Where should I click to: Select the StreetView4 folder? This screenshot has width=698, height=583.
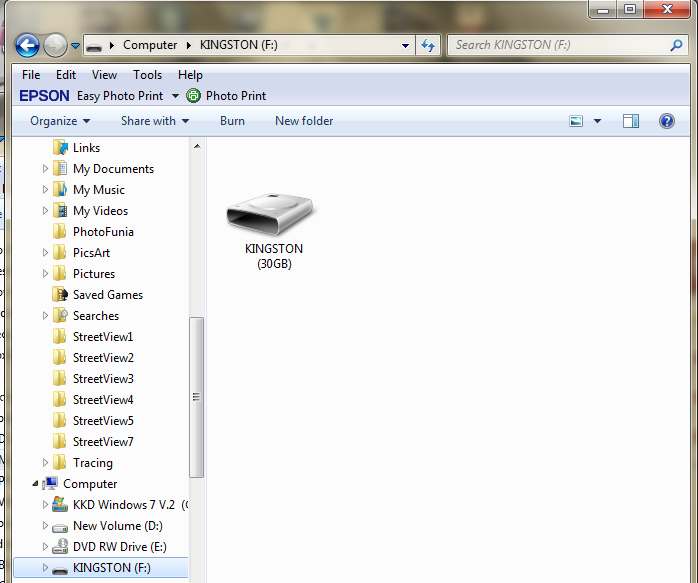103,400
